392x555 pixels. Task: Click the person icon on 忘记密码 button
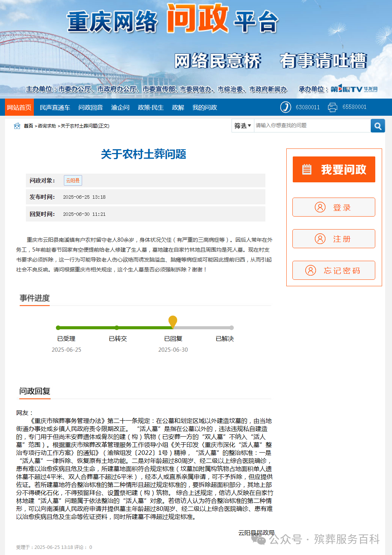click(311, 270)
